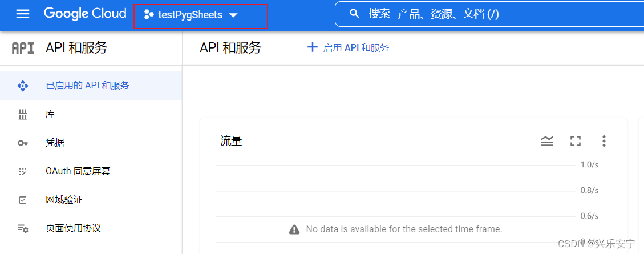Click the No data is available message
The width and height of the screenshot is (644, 254).
point(404,229)
